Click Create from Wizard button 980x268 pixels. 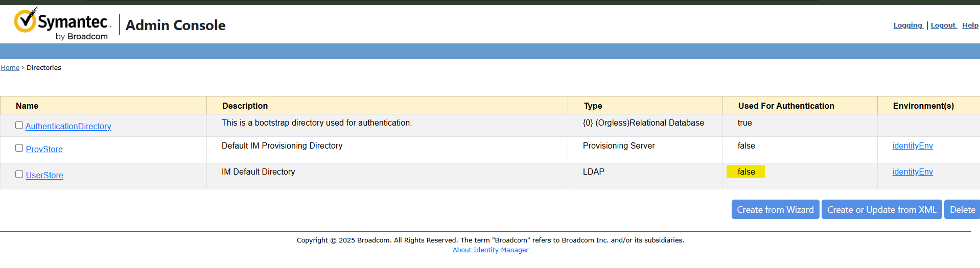pyautogui.click(x=775, y=209)
